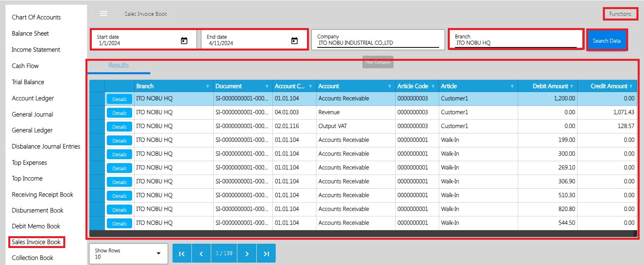Filter the Article column
Viewport: 644px width, 265px height.
point(512,86)
